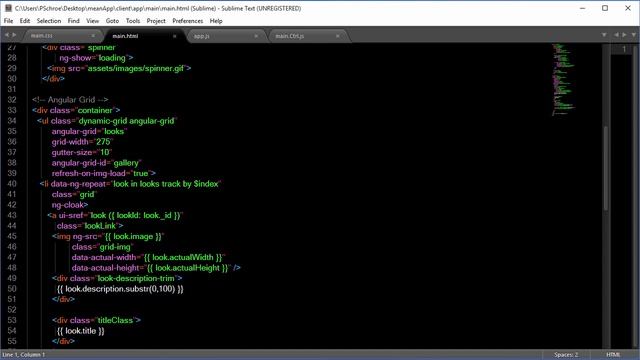The height and width of the screenshot is (360, 640).
Task: Click 'look in looks track by $index' text
Action: coord(166,184)
